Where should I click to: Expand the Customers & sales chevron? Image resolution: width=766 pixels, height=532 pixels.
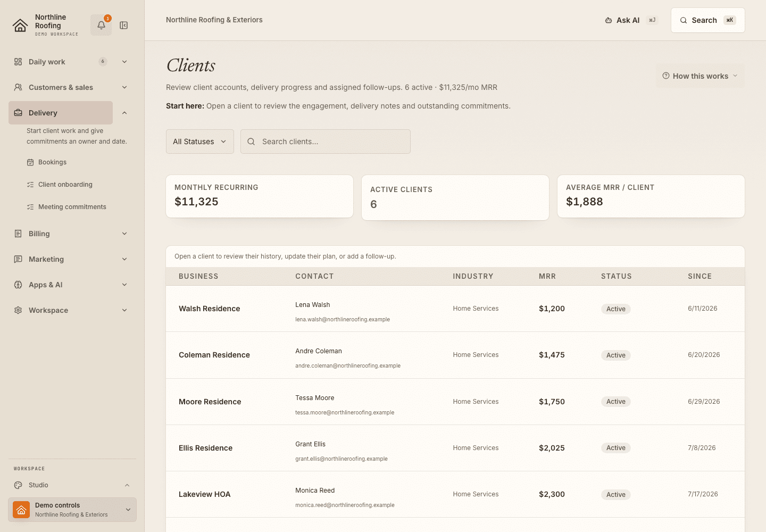pyautogui.click(x=124, y=87)
